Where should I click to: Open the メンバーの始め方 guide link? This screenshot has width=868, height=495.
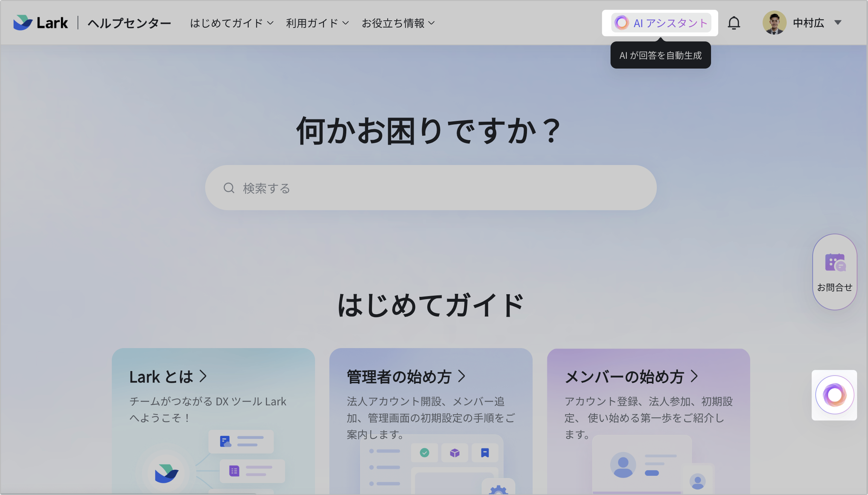point(626,376)
